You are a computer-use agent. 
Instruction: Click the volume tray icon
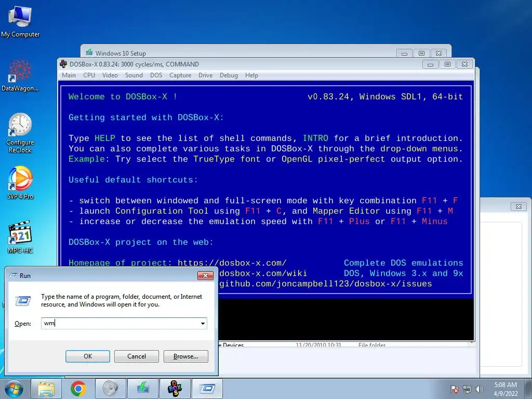[x=480, y=389]
